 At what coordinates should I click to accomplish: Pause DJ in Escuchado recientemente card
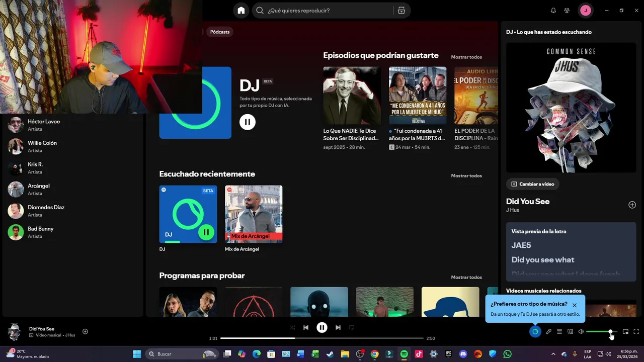206,232
